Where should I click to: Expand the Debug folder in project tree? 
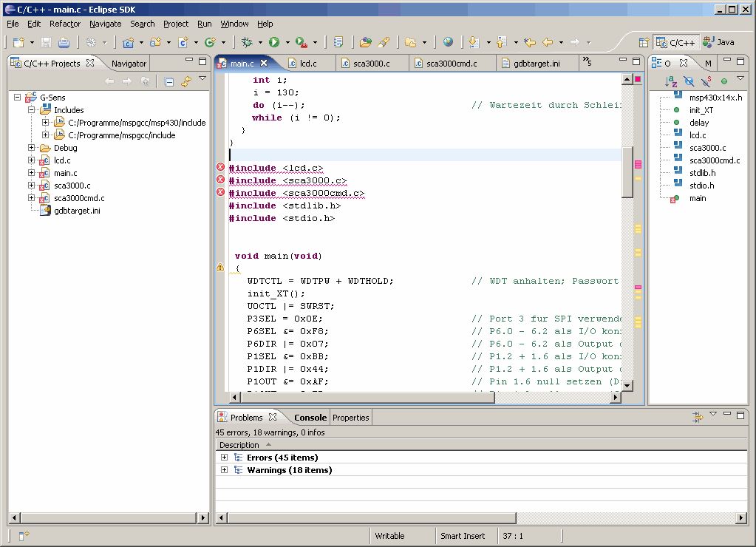point(32,148)
